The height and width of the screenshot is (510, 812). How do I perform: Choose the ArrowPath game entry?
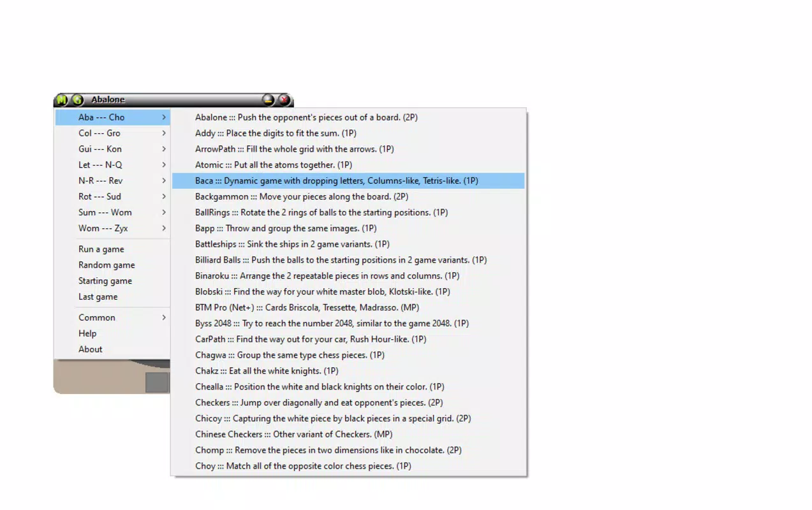point(348,149)
